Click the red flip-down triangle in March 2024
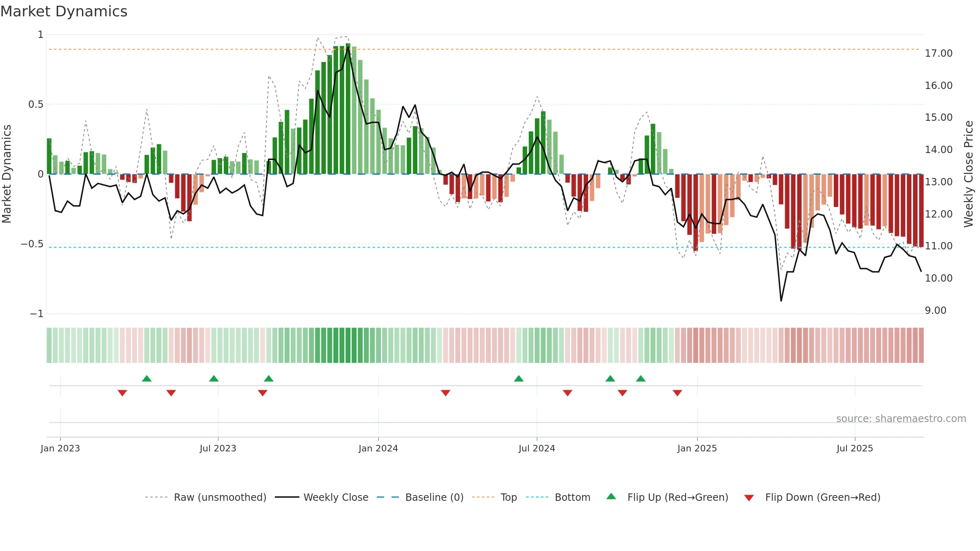The width and height of the screenshot is (980, 551). (x=445, y=393)
